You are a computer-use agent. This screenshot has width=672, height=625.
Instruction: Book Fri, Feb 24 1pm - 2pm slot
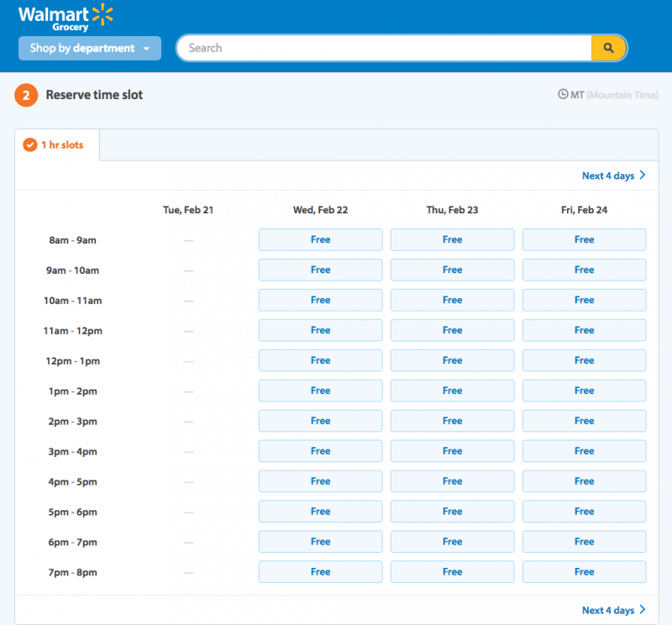pyautogui.click(x=585, y=391)
